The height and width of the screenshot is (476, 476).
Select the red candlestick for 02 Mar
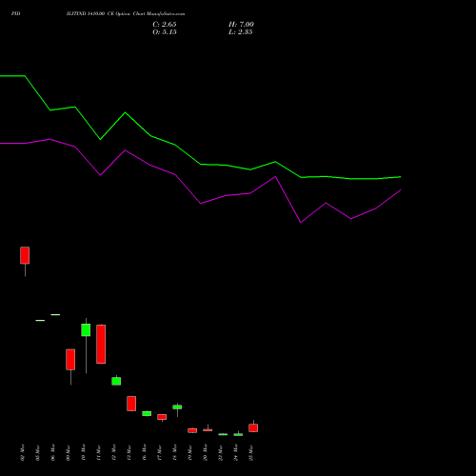25,255
